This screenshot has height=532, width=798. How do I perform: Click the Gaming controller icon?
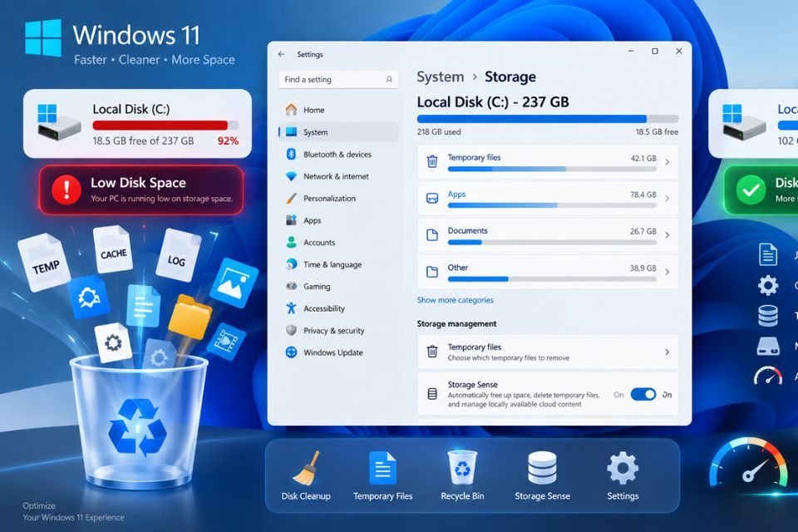(x=291, y=286)
